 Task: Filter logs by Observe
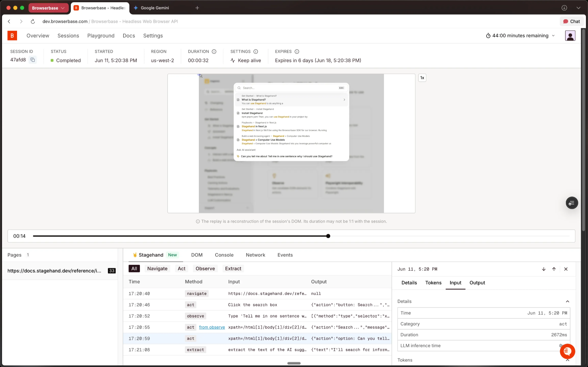tap(205, 268)
